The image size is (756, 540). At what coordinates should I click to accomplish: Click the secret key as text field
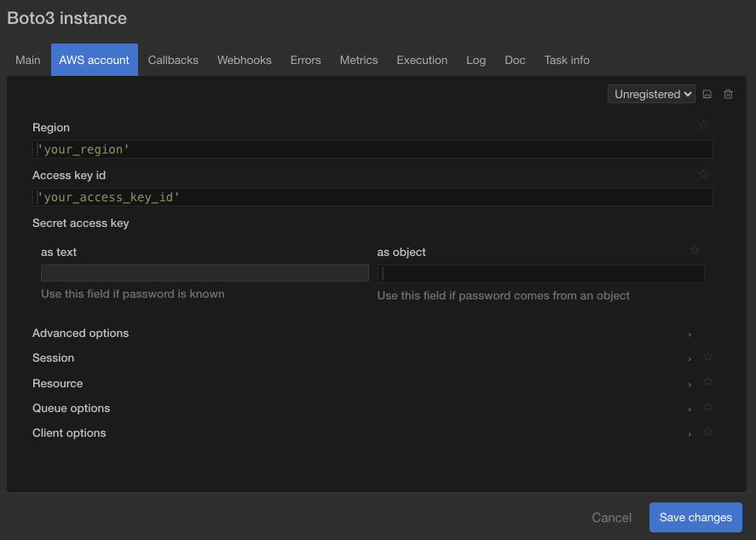pos(205,273)
